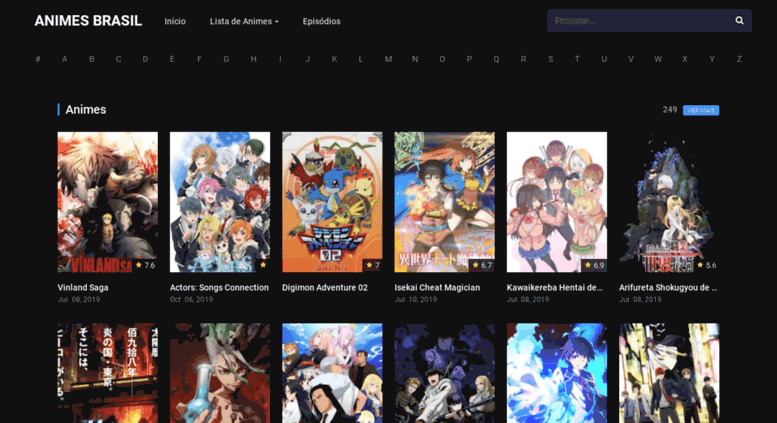The image size is (777, 423).
Task: Open the Isekai Cheat Magician poster
Action: (444, 202)
